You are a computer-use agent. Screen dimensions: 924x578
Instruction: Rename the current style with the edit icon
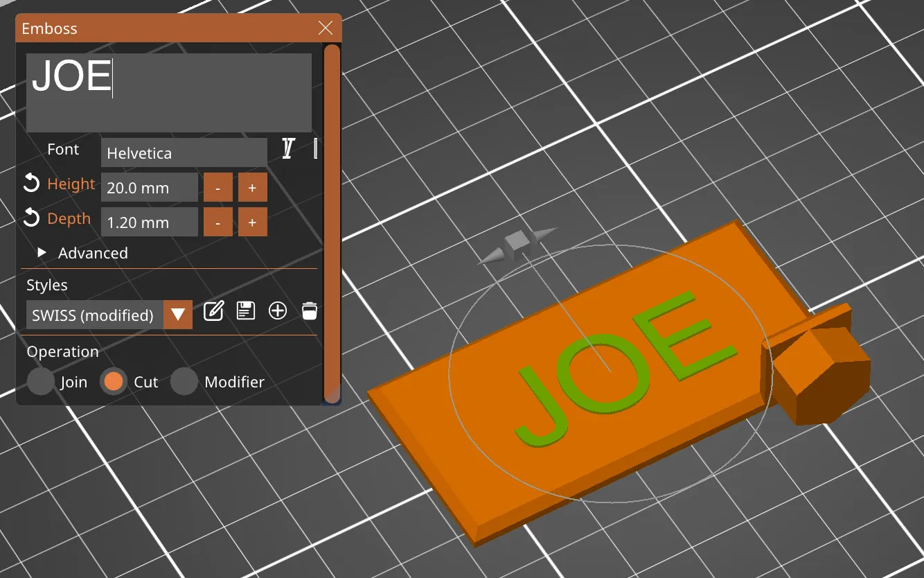[213, 310]
